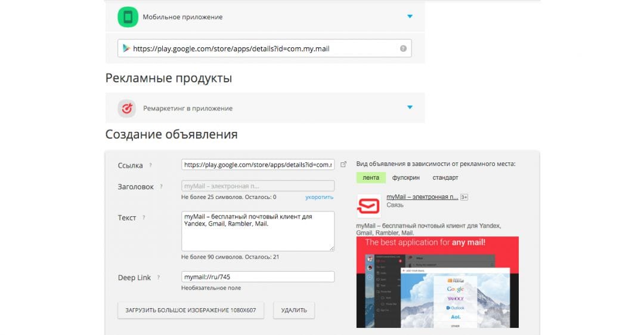Click the Связь category text

(395, 205)
